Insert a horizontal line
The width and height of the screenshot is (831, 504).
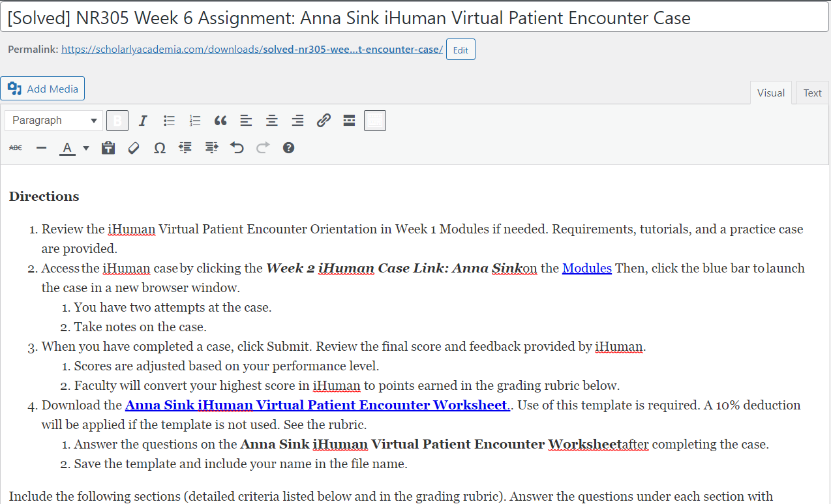[x=42, y=148]
